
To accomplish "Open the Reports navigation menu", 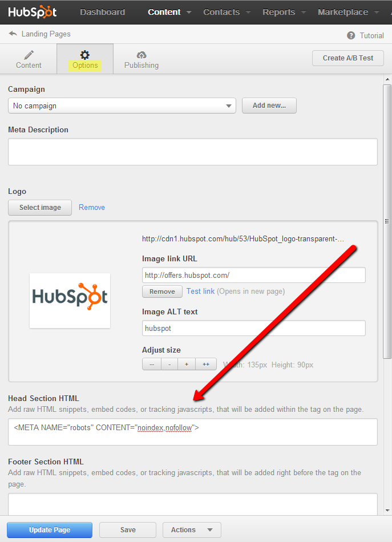I will (x=278, y=12).
